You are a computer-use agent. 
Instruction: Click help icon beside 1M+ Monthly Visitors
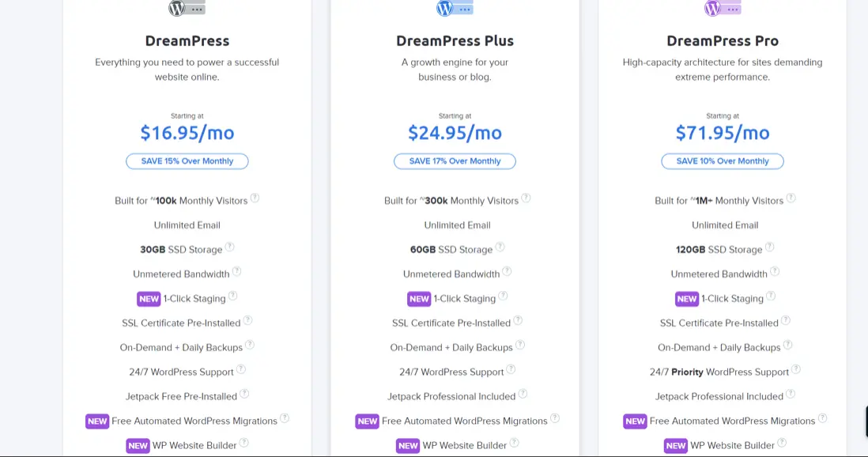click(791, 198)
